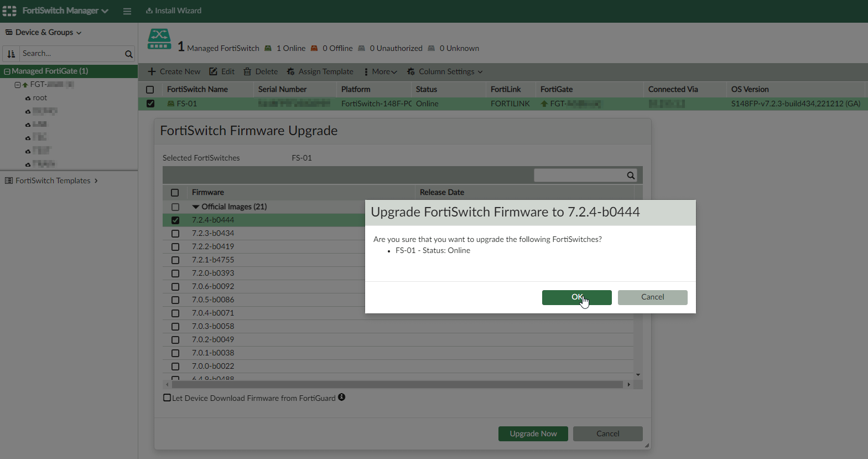Cancel the upgrade confirmation dialog

click(x=653, y=297)
